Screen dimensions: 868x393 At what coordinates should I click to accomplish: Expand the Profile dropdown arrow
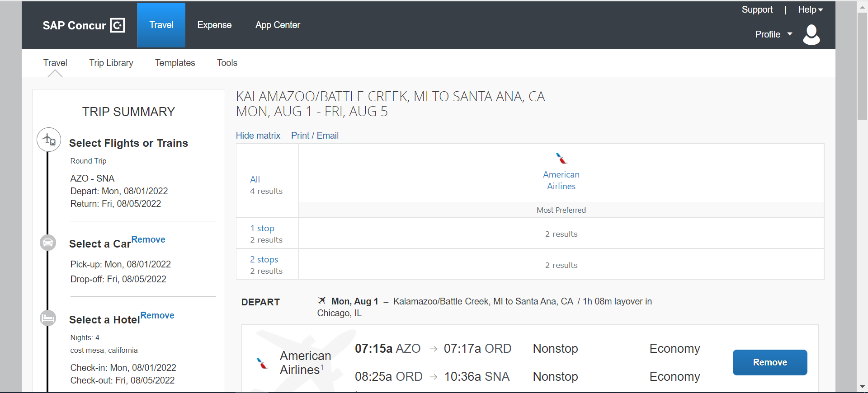tap(790, 34)
